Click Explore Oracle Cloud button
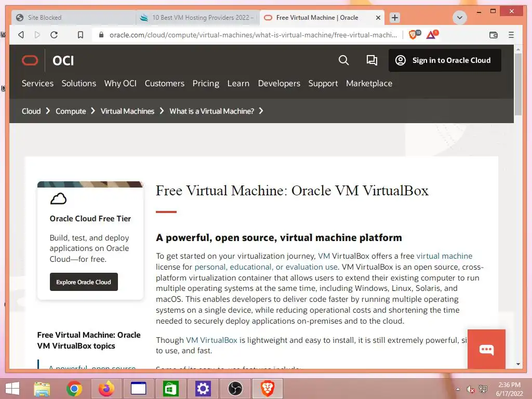The width and height of the screenshot is (532, 399). [x=84, y=282]
